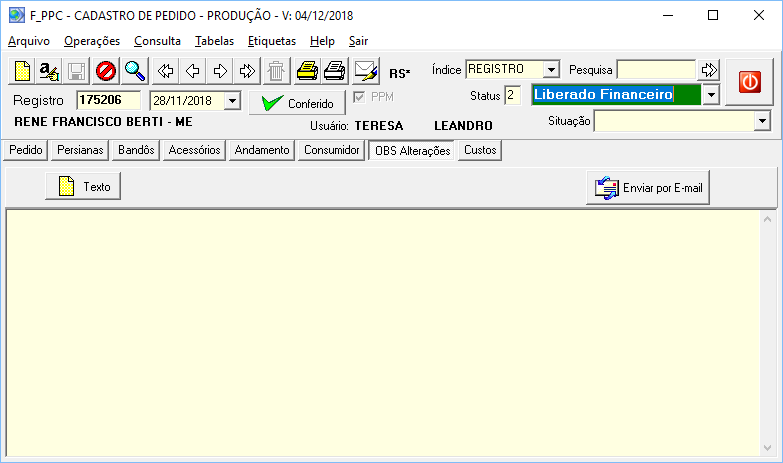783x463 pixels.
Task: Click the customer name RENE FRANCISCO BERTI - ME
Action: pos(103,122)
